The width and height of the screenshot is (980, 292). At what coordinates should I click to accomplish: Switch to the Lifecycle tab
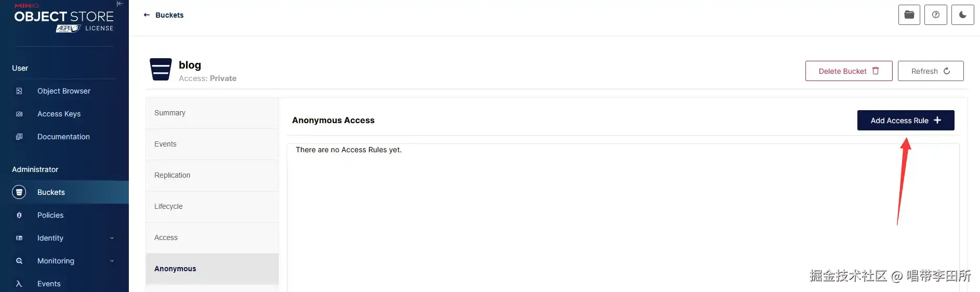(x=212, y=206)
